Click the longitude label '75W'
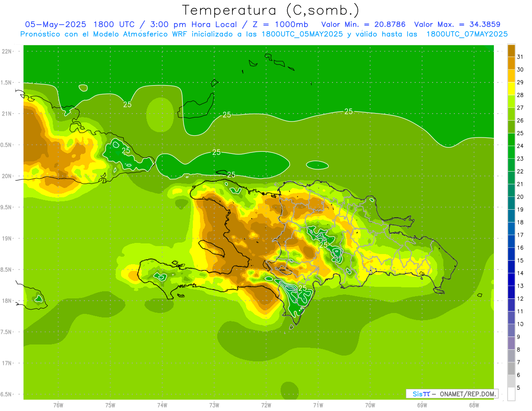This screenshot has height=411, width=532. coord(110,405)
